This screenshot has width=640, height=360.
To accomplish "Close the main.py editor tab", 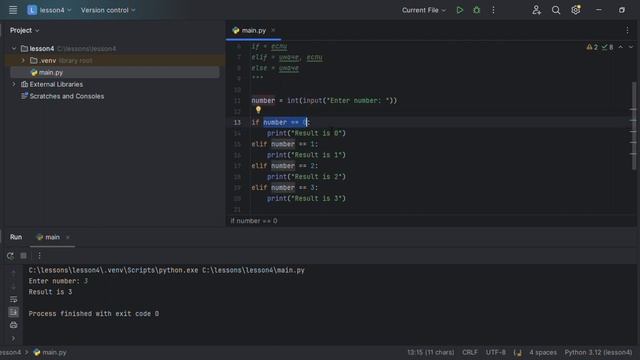I will [273, 30].
